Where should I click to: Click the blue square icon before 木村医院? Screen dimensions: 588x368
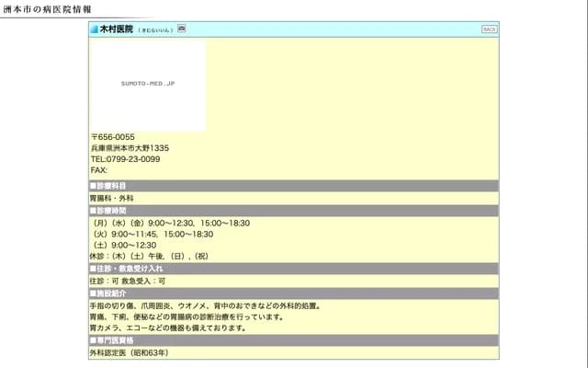click(x=94, y=29)
